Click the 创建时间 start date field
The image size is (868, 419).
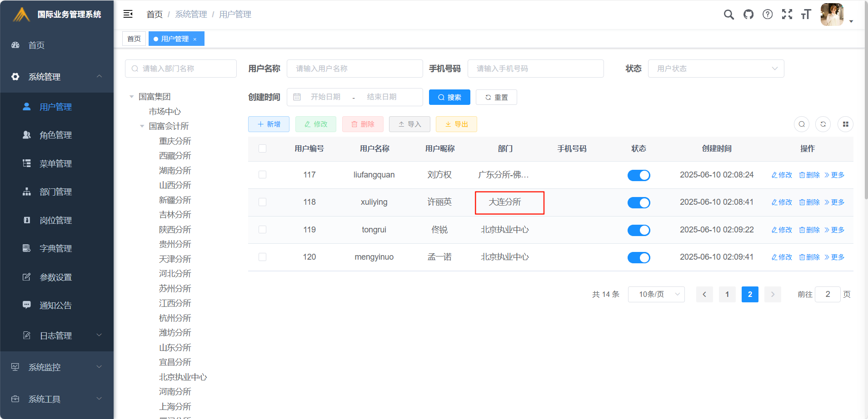pos(325,97)
